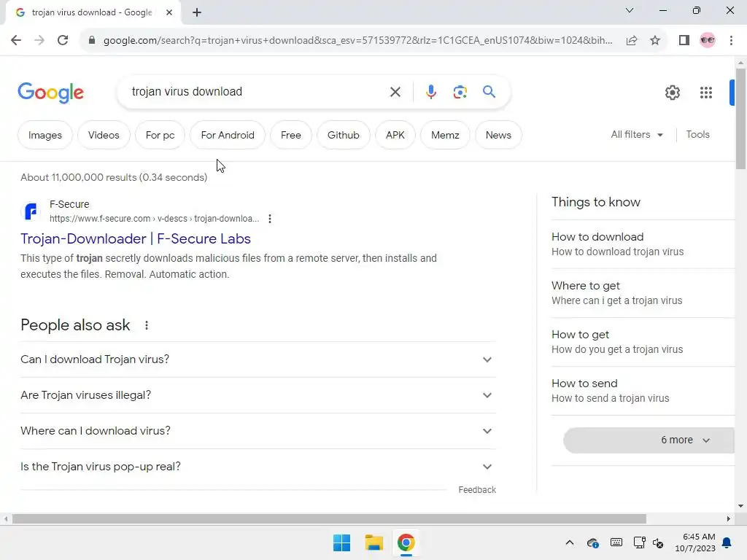Open People also ask options menu
This screenshot has width=747, height=560.
[146, 325]
